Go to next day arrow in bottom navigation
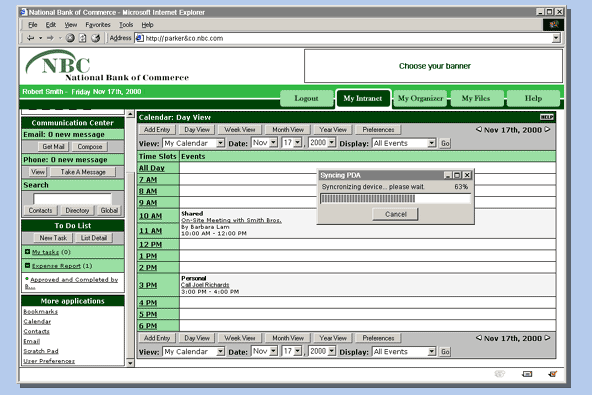 click(547, 338)
